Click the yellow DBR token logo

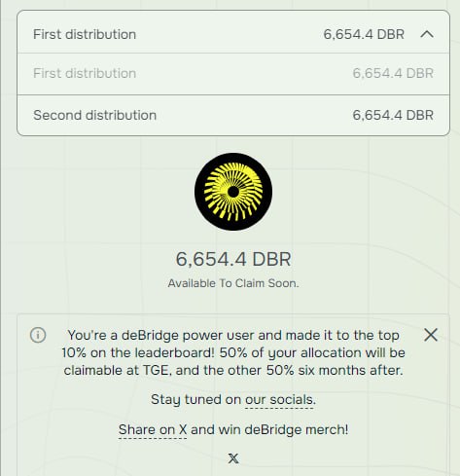tap(233, 192)
